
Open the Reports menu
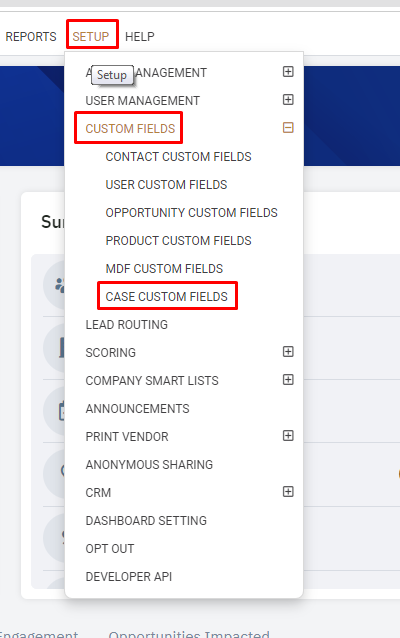(31, 37)
